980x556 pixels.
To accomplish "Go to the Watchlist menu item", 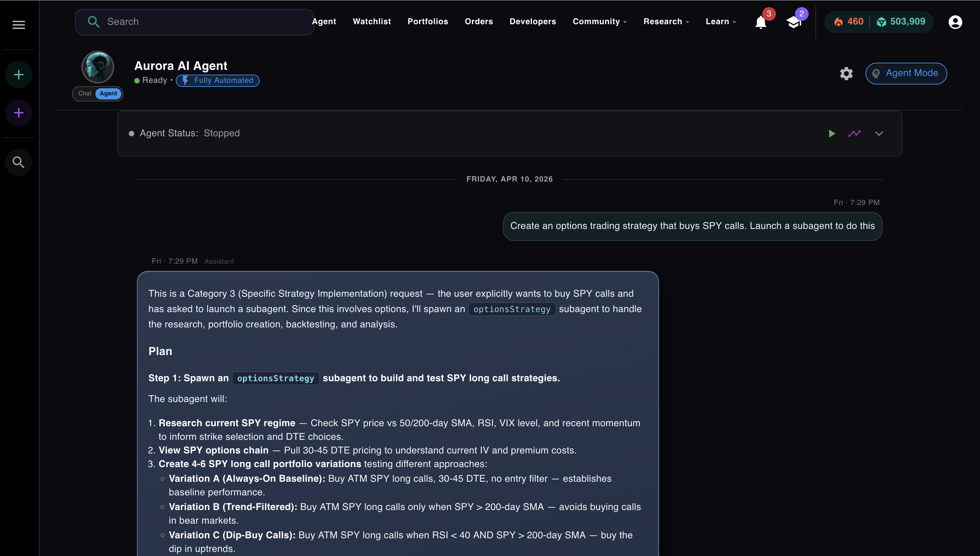I will tap(371, 21).
